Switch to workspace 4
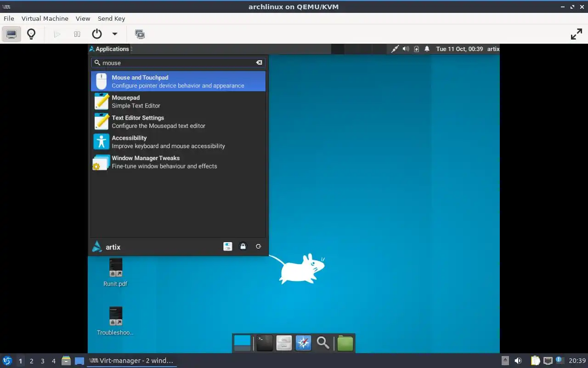The height and width of the screenshot is (368, 588). click(x=53, y=361)
